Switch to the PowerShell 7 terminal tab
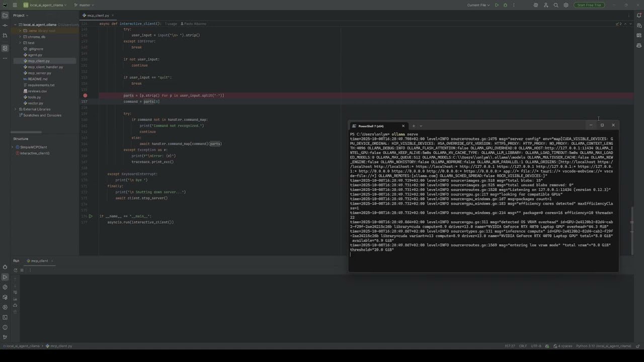This screenshot has width=644, height=362. [371, 126]
